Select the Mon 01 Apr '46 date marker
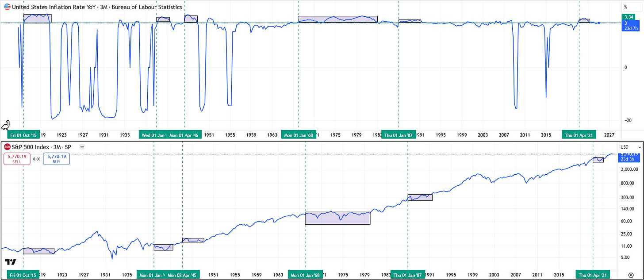The image size is (644, 280). (184, 135)
